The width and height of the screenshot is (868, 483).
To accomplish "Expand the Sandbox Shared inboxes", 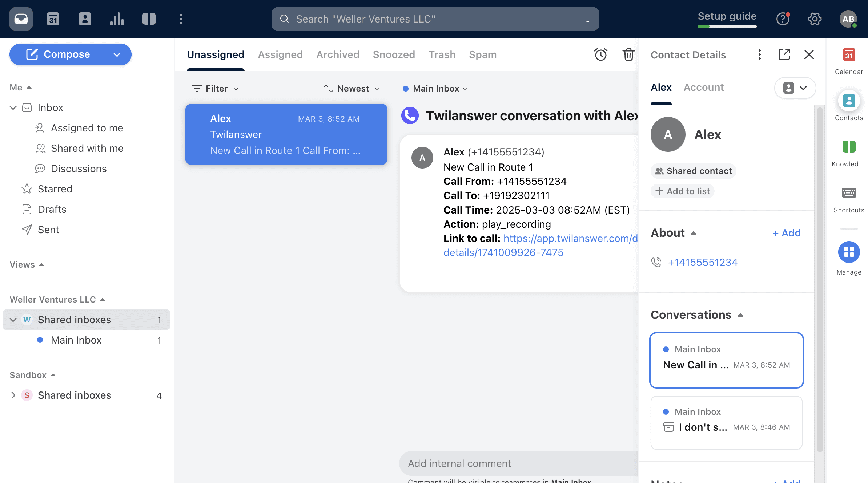I will click(x=13, y=395).
